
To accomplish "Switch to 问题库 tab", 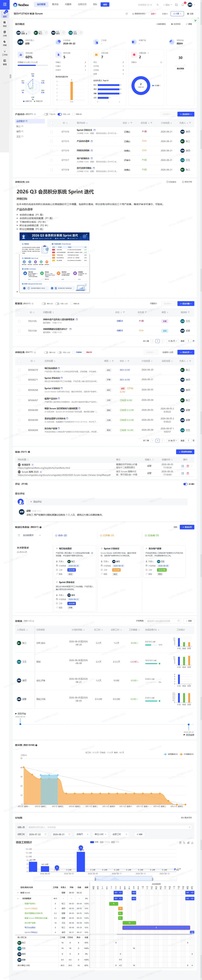I will 68,4.
